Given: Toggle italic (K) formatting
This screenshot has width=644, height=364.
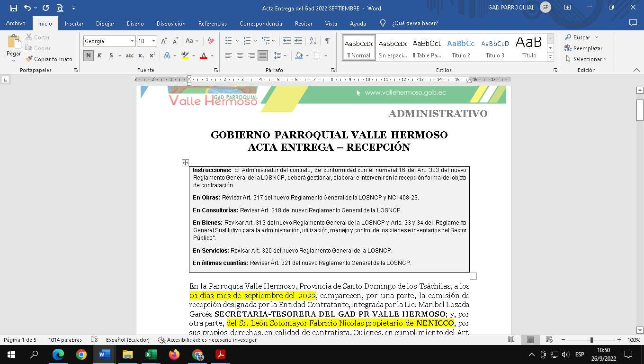Looking at the screenshot, I should (99, 55).
